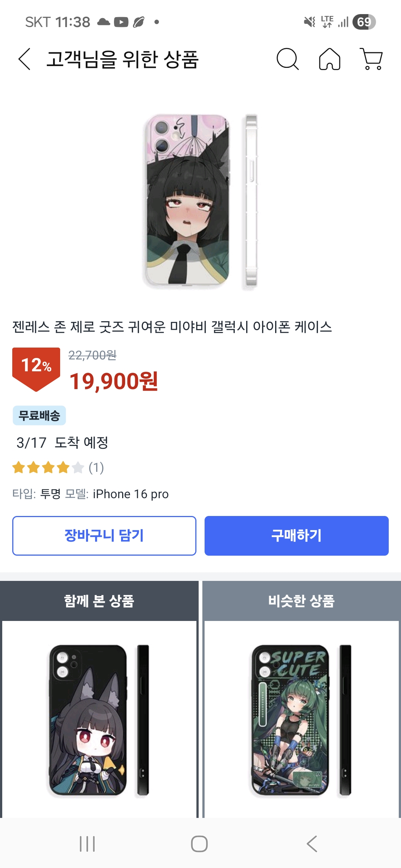401x868 pixels.
Task: Tap the iPhone 16 pro model option text
Action: pos(131,494)
